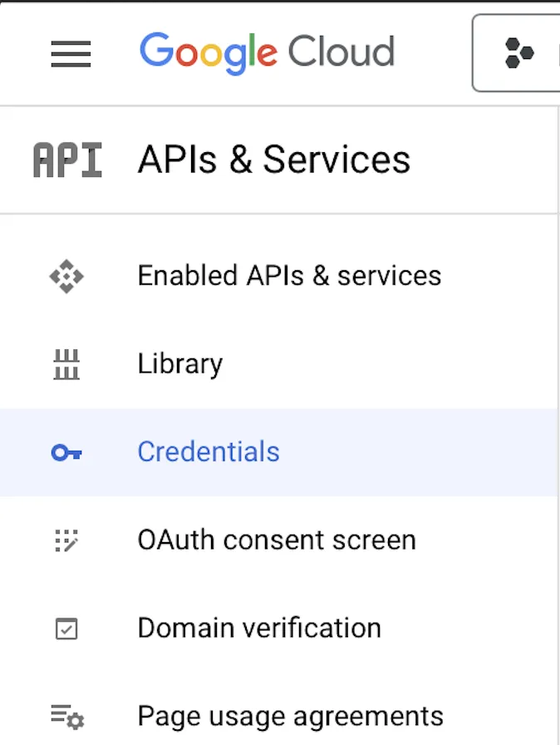The image size is (560, 745).
Task: Select Credentials in the sidebar
Action: (x=209, y=452)
